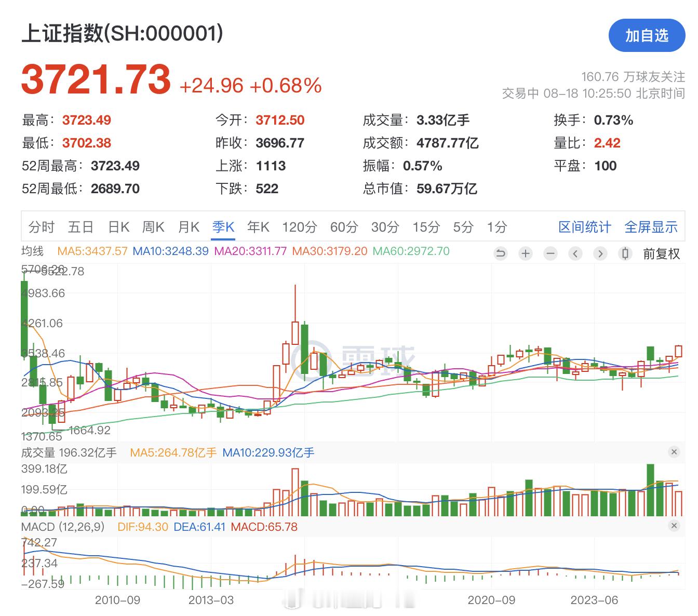Click the MA10:3248.39 average label
Screen dimensions: 698x616
pyautogui.click(x=171, y=251)
